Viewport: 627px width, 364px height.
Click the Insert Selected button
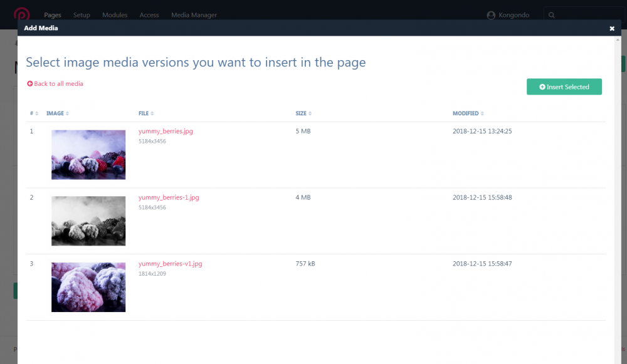pos(564,86)
